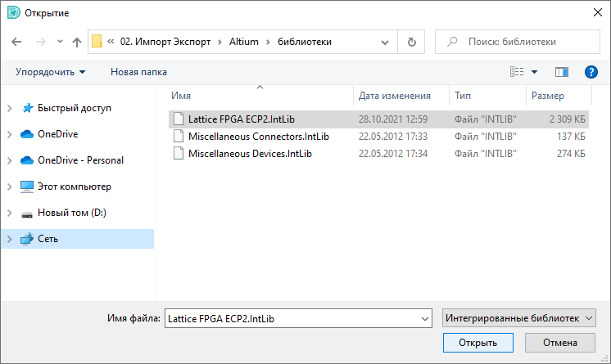Open the view options dropdown arrow
Screen dimensions: 611x364
coord(535,72)
